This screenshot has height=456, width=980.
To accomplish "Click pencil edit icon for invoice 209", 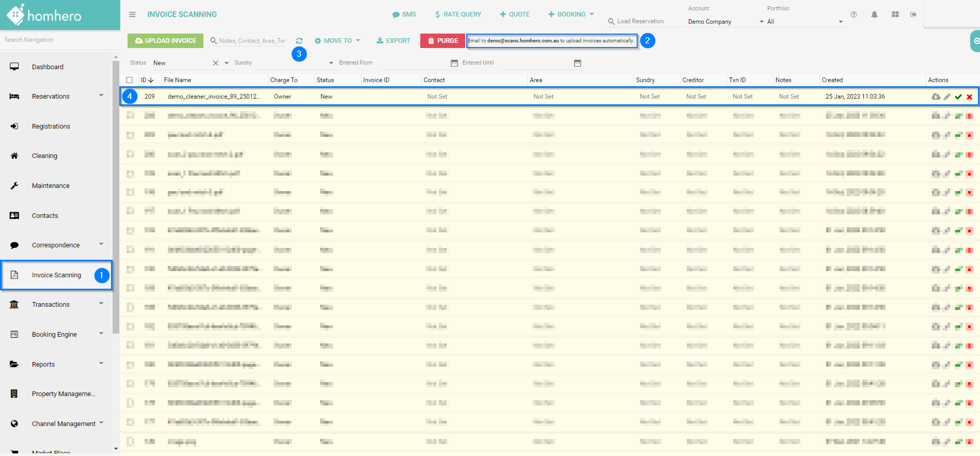I will click(947, 97).
